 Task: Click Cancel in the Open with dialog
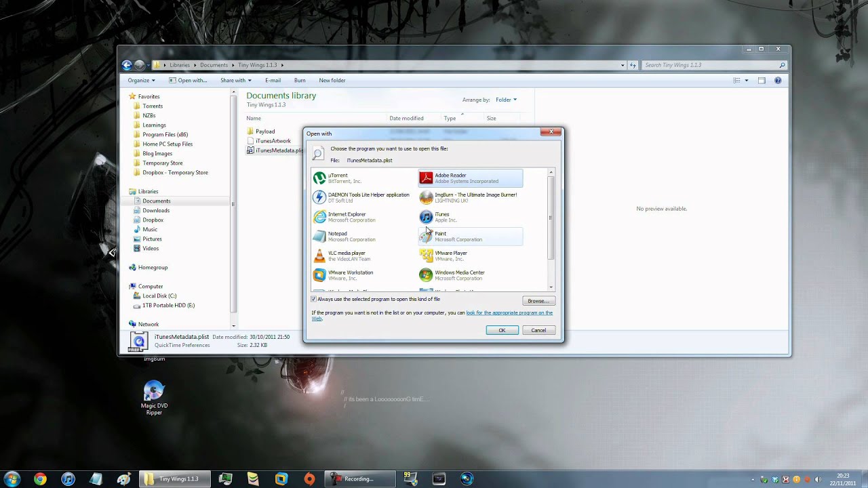click(x=538, y=330)
